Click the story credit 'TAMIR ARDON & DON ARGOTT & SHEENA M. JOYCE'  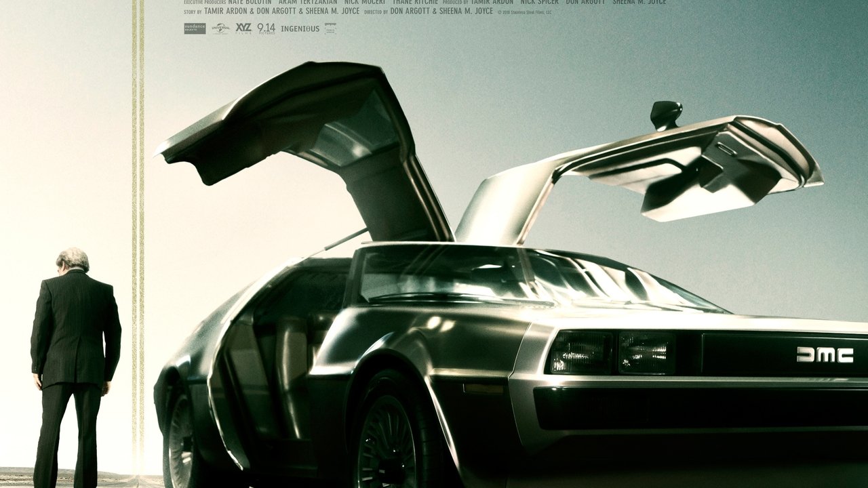(281, 12)
